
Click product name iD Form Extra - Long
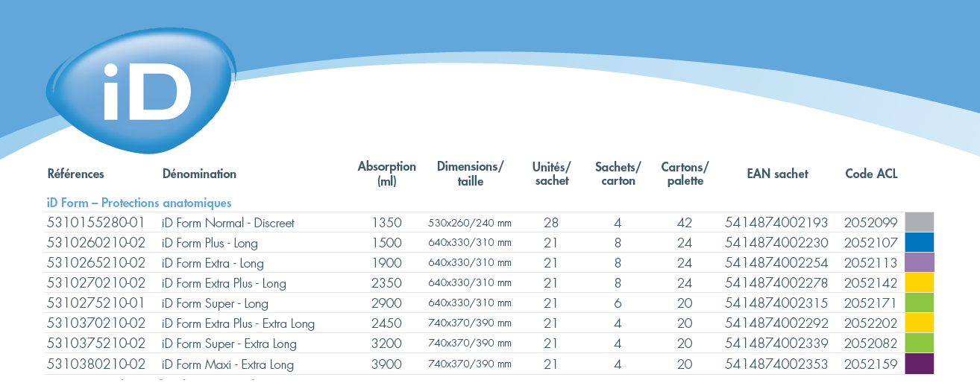(x=213, y=263)
